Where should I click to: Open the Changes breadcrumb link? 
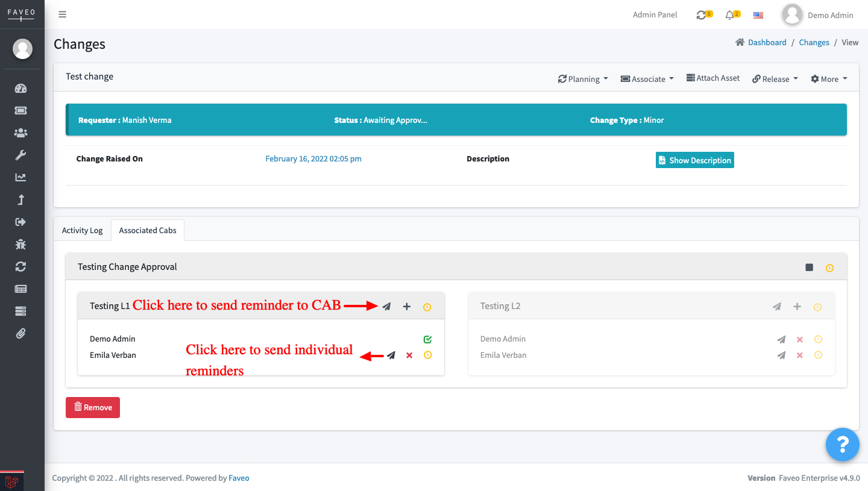coord(814,42)
